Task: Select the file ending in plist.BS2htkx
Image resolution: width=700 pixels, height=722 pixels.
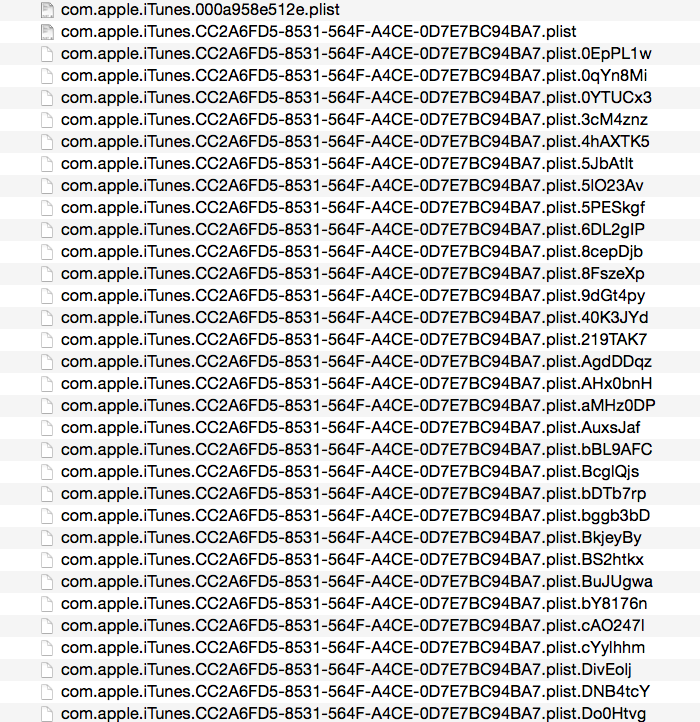Action: pyautogui.click(x=352, y=560)
